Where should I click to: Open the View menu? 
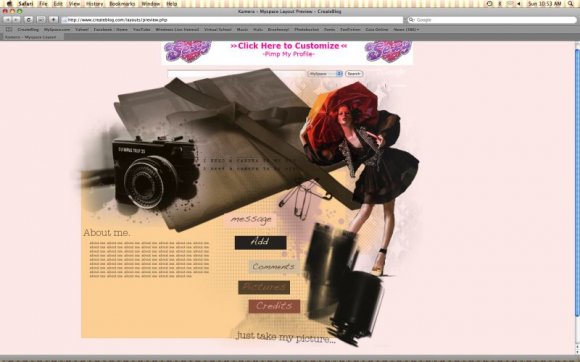(x=74, y=4)
